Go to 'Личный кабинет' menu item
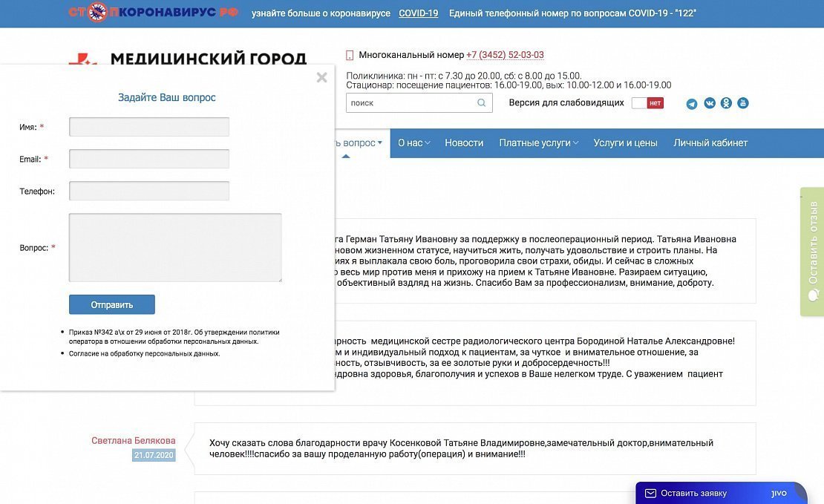 click(x=710, y=143)
